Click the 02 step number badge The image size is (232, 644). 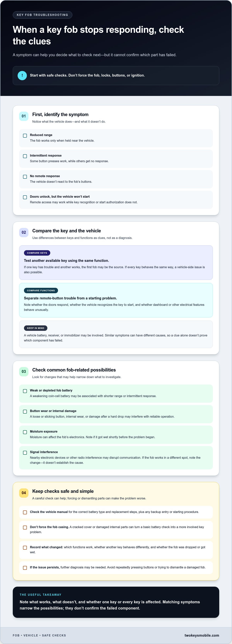(x=24, y=233)
